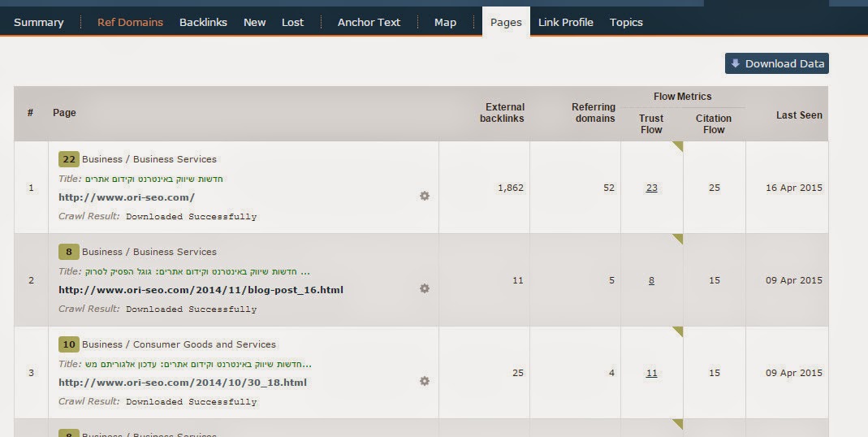Click the Hebrew title text in row 3
The image size is (868, 437).
(x=198, y=364)
